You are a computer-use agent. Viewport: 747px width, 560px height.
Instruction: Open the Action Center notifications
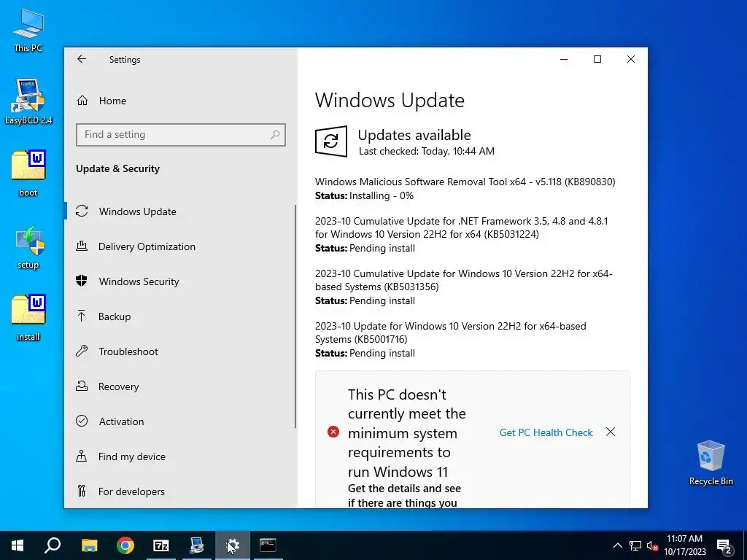point(724,545)
